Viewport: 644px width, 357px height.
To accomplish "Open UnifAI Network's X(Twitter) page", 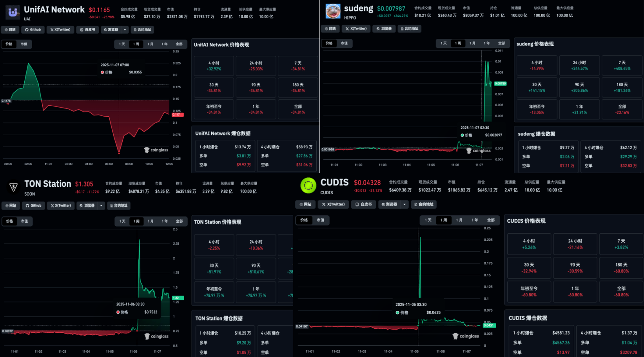I will click(x=60, y=30).
